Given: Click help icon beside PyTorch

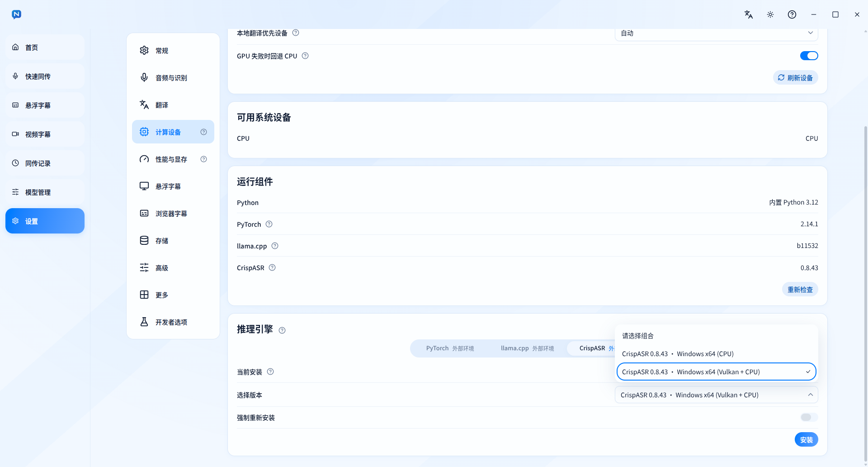Looking at the screenshot, I should [x=269, y=224].
